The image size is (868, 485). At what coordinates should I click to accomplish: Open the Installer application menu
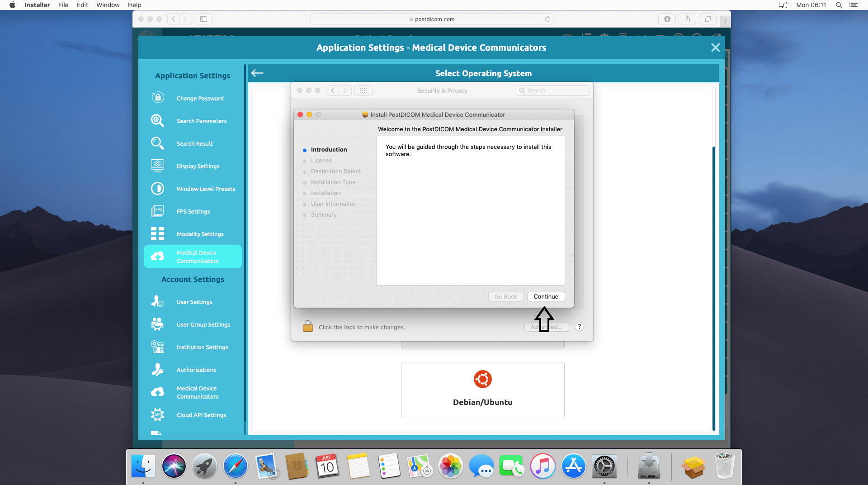(x=37, y=5)
